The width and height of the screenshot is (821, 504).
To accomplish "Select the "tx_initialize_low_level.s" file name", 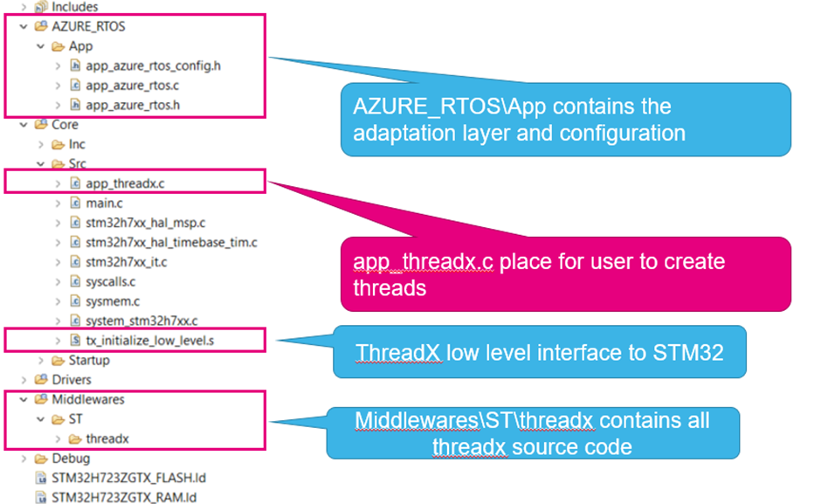I will (150, 341).
